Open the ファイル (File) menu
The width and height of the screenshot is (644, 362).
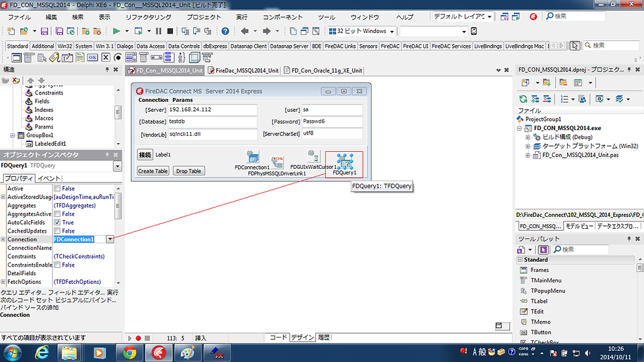point(19,17)
